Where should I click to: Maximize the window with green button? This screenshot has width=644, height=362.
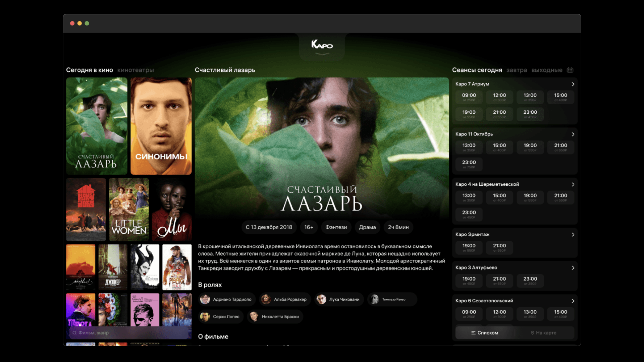(x=87, y=23)
